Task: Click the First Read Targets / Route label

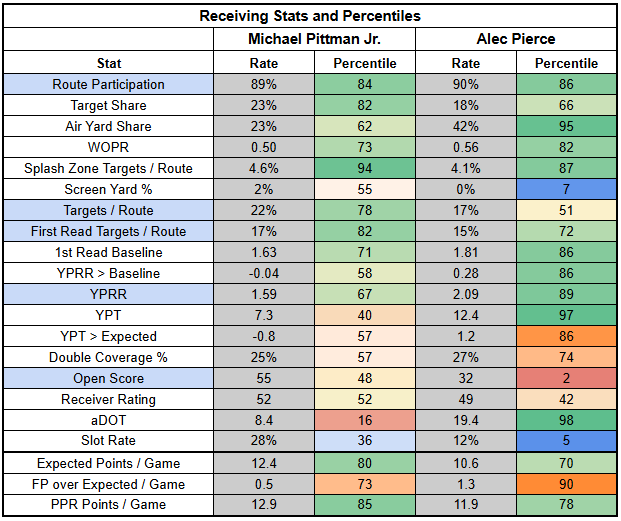Action: click(x=109, y=231)
